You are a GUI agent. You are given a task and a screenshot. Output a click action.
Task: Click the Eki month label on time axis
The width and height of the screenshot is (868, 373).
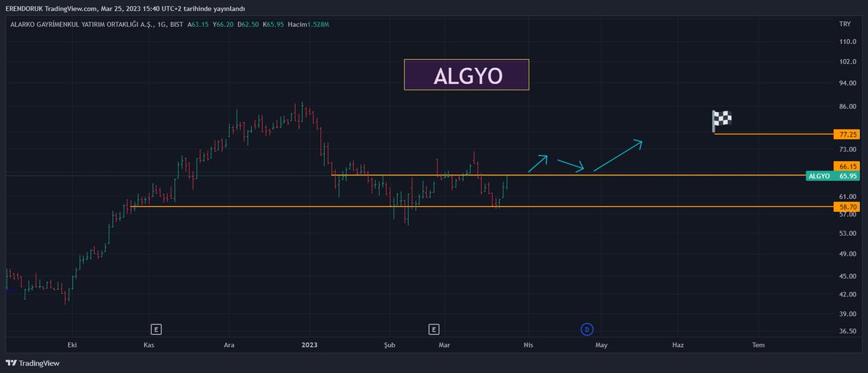tap(71, 346)
